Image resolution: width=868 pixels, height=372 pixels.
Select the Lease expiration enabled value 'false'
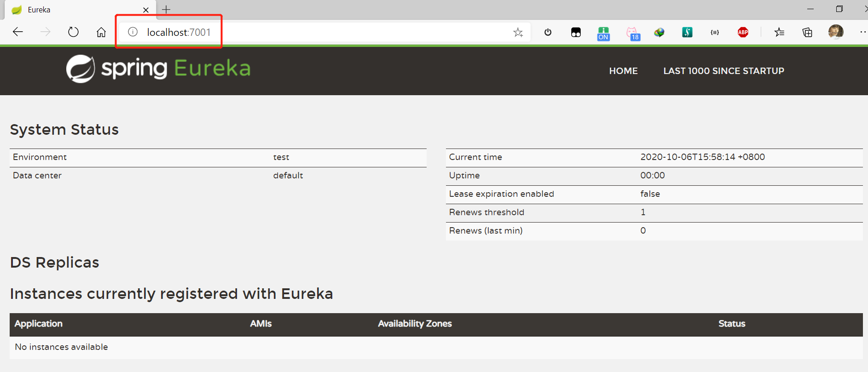[650, 194]
